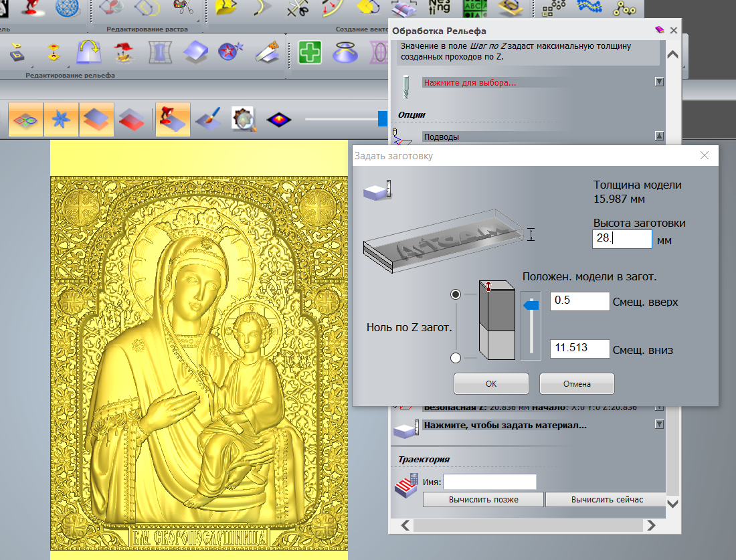Select the bottom Ноль по Z radio button

455,358
